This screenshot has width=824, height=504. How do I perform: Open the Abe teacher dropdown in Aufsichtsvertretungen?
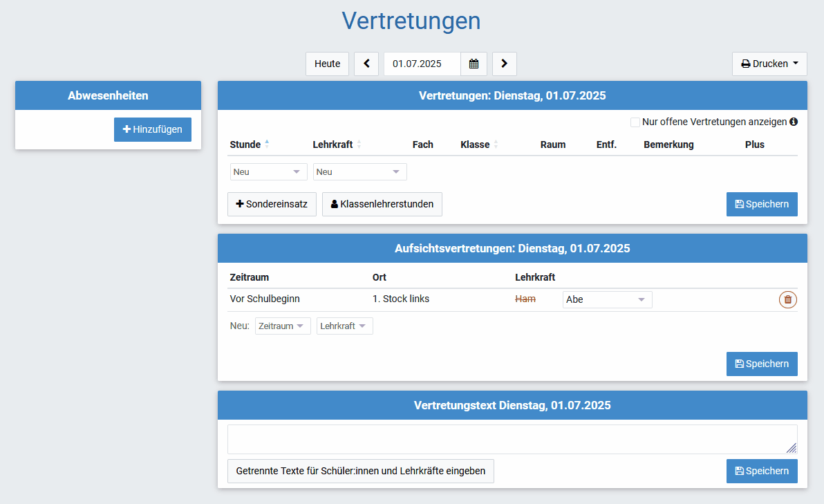(607, 299)
